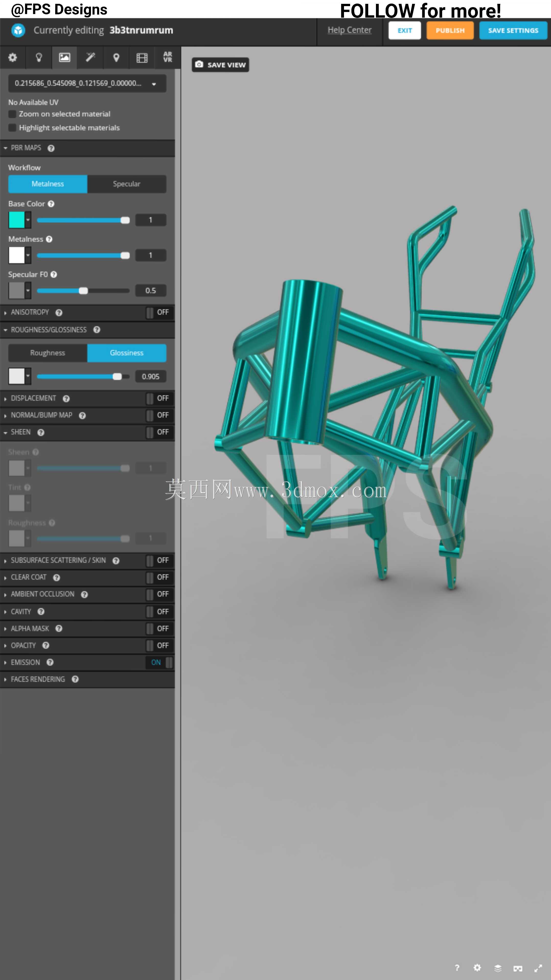The height and width of the screenshot is (980, 551).
Task: Click the Glossiness value field 0.905
Action: (x=151, y=377)
